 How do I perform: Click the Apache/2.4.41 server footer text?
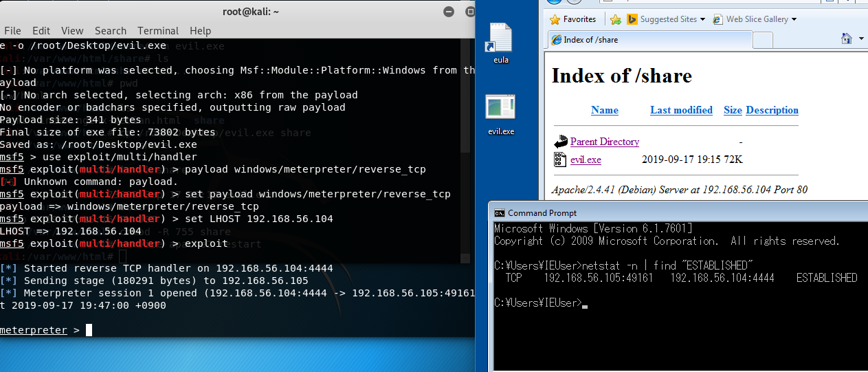[679, 189]
